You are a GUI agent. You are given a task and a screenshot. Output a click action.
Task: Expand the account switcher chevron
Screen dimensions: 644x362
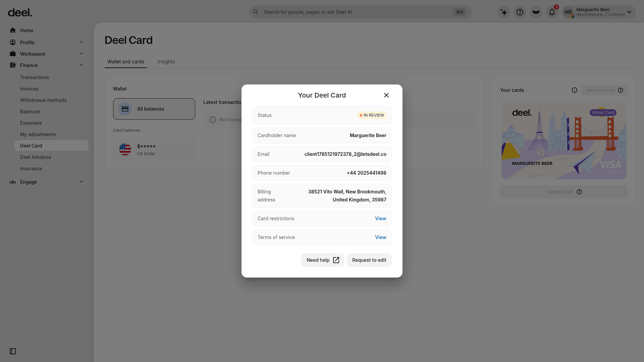point(629,12)
